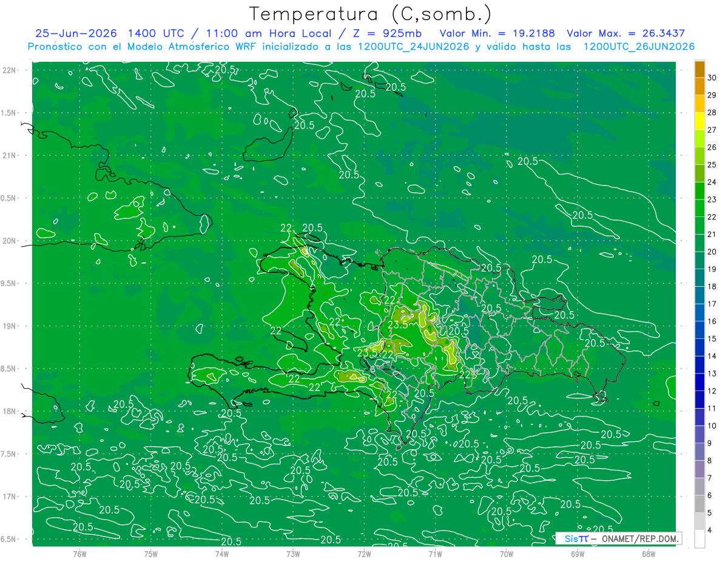728x562 pixels.
Task: Click the legend value "24"
Action: pyautogui.click(x=712, y=182)
